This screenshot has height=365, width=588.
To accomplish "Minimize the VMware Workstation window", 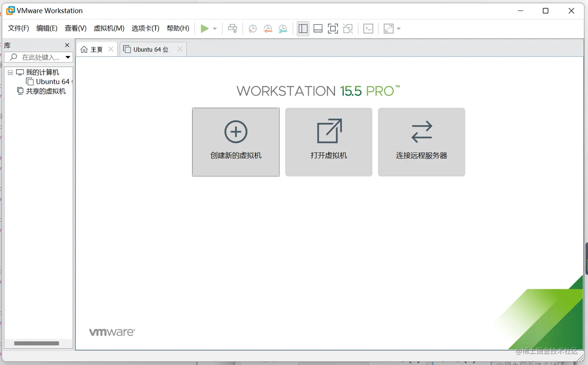I will pos(520,11).
